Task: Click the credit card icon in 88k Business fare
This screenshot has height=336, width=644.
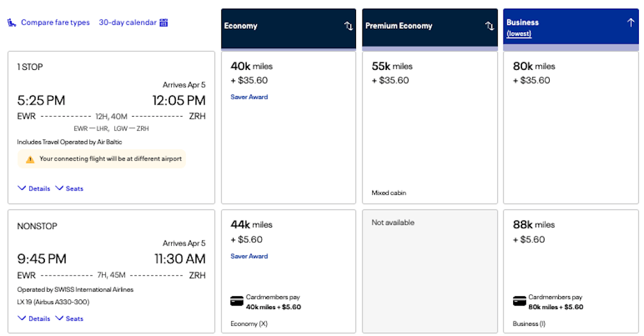Action: pos(519,301)
